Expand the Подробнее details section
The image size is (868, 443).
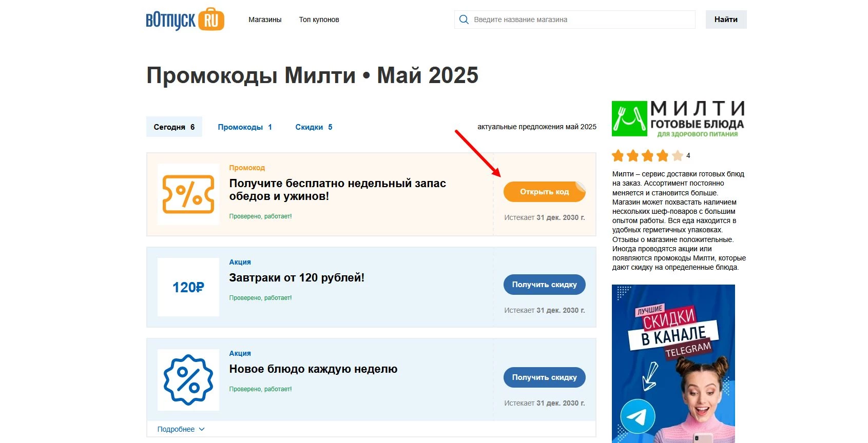point(181,429)
